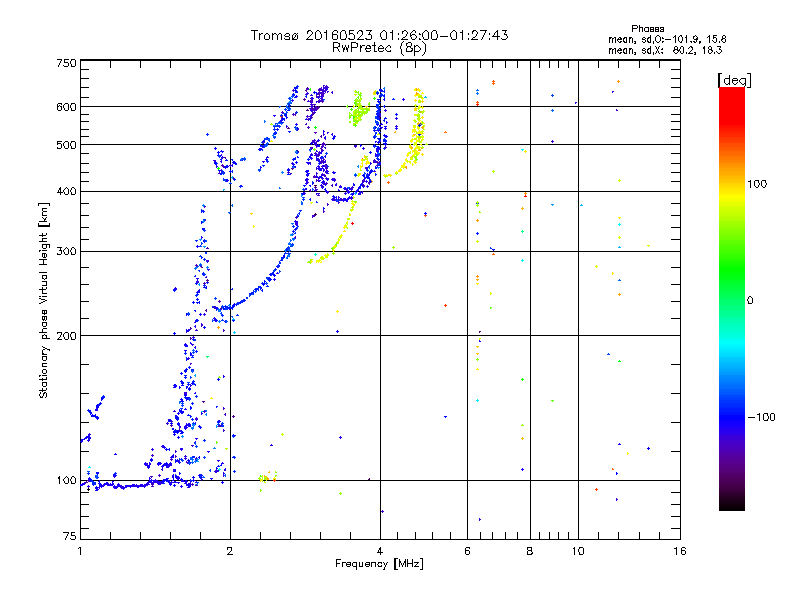Click x-axis tick label '8'
This screenshot has height=600, width=800.
[x=530, y=551]
